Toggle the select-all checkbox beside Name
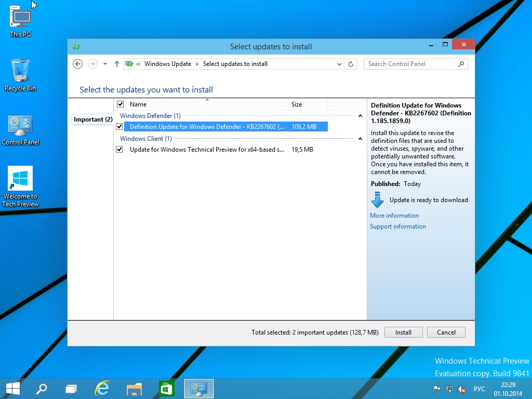Image resolution: width=532 pixels, height=399 pixels. [120, 104]
